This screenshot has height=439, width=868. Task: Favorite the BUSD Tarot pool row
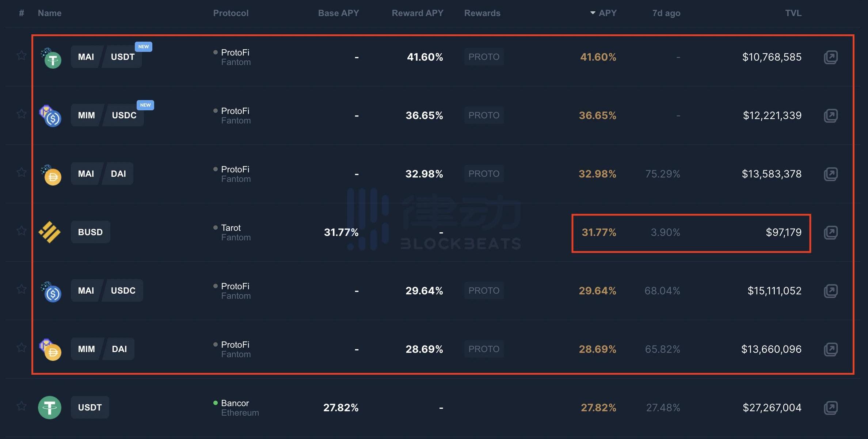pos(22,231)
